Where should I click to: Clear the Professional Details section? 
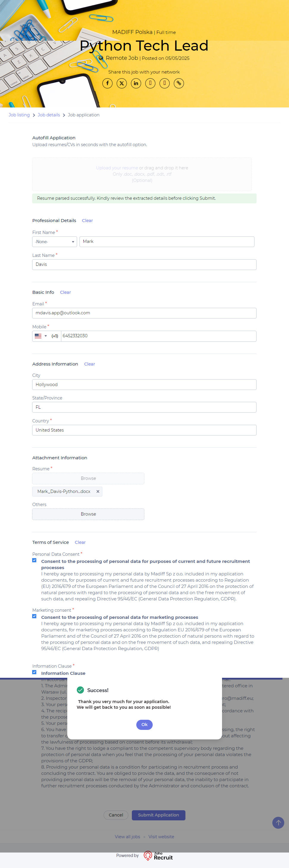click(x=87, y=221)
